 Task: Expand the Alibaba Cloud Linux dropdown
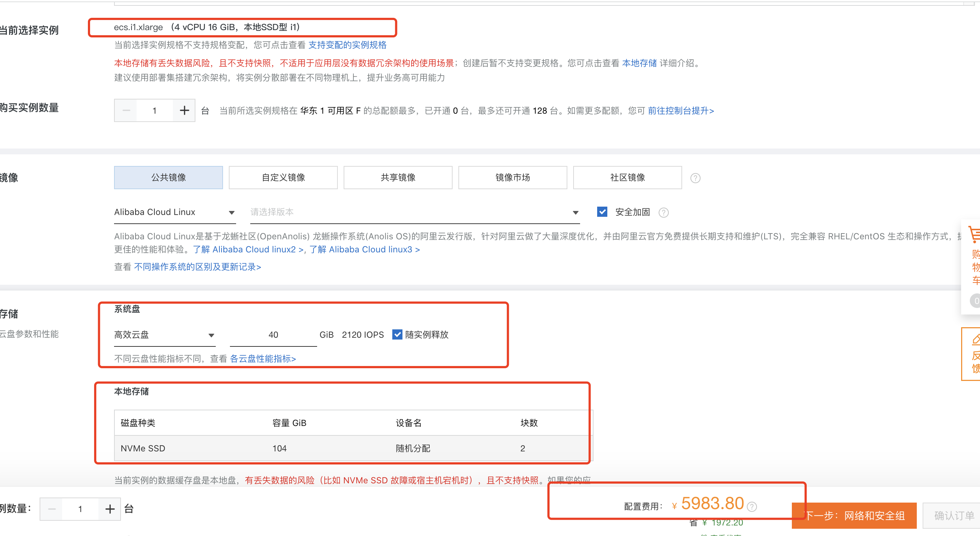coord(175,212)
